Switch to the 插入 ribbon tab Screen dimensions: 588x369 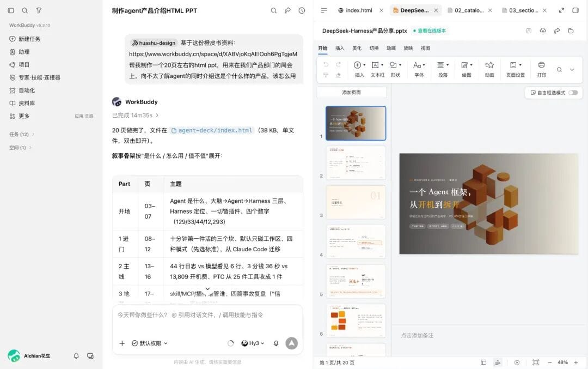point(339,48)
